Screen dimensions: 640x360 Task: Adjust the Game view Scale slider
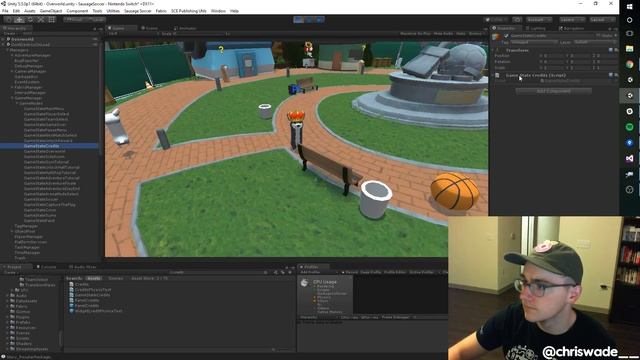[x=201, y=33]
